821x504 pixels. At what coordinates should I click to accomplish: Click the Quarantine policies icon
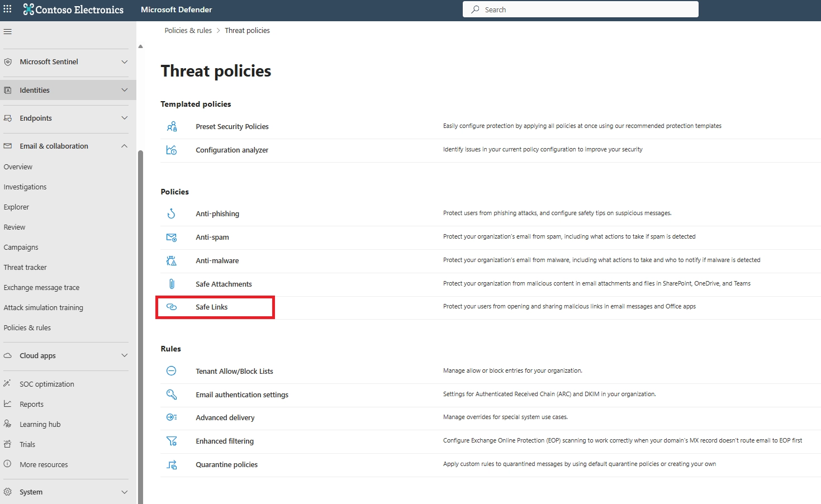[x=172, y=464]
